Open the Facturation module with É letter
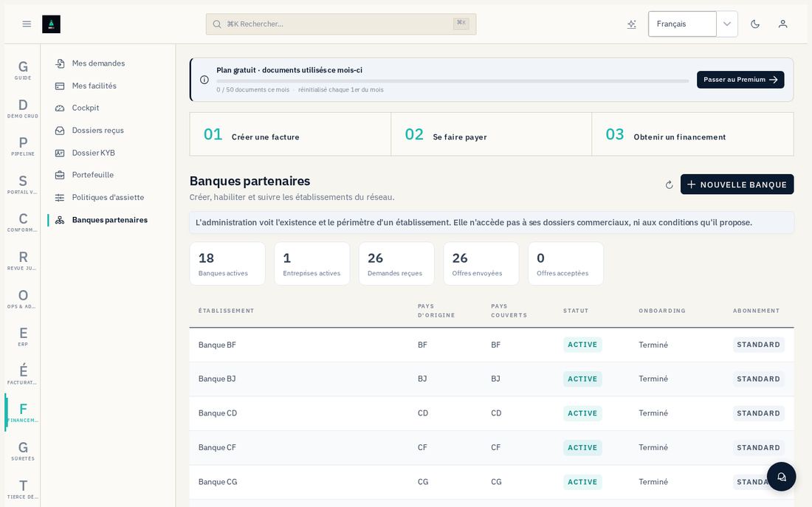Screen dimensions: 812x507 click(23, 375)
